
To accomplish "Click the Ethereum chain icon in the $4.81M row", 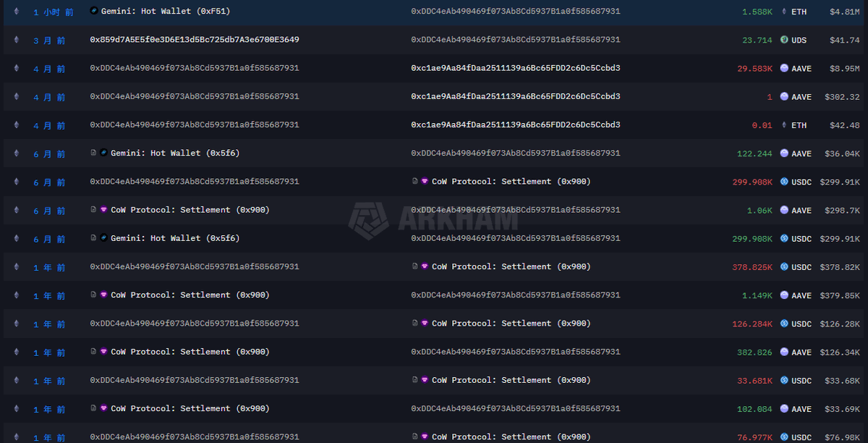I will tap(18, 12).
